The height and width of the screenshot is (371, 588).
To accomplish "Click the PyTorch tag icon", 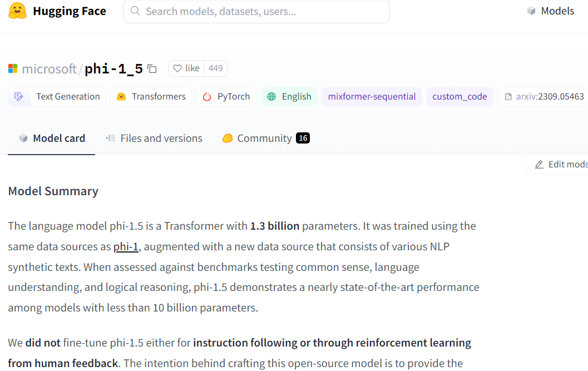I will pyautogui.click(x=207, y=96).
